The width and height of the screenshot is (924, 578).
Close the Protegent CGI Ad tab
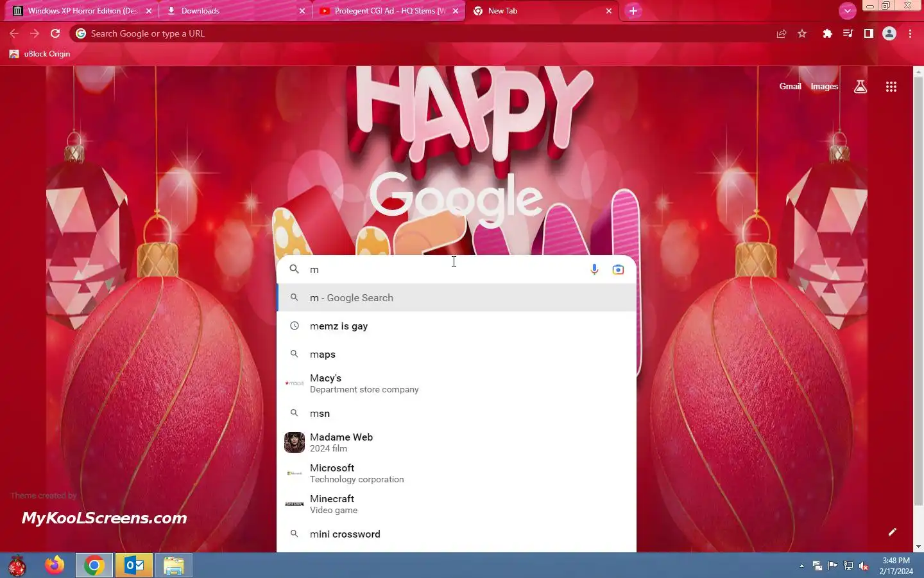pos(456,11)
